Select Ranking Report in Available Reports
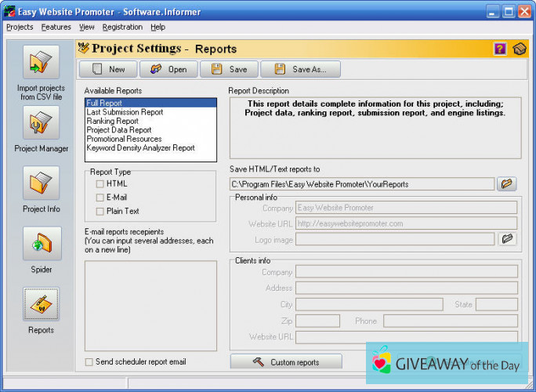This screenshot has height=392, width=536. [x=112, y=122]
